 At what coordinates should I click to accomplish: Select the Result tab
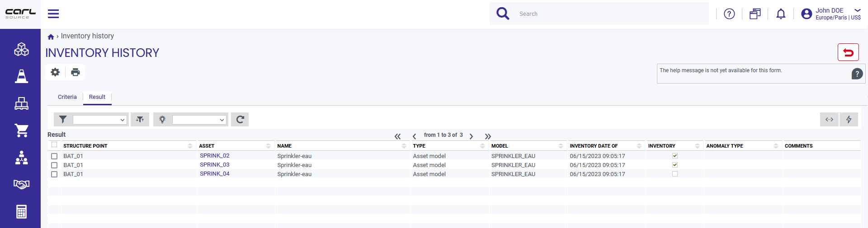coord(97,97)
